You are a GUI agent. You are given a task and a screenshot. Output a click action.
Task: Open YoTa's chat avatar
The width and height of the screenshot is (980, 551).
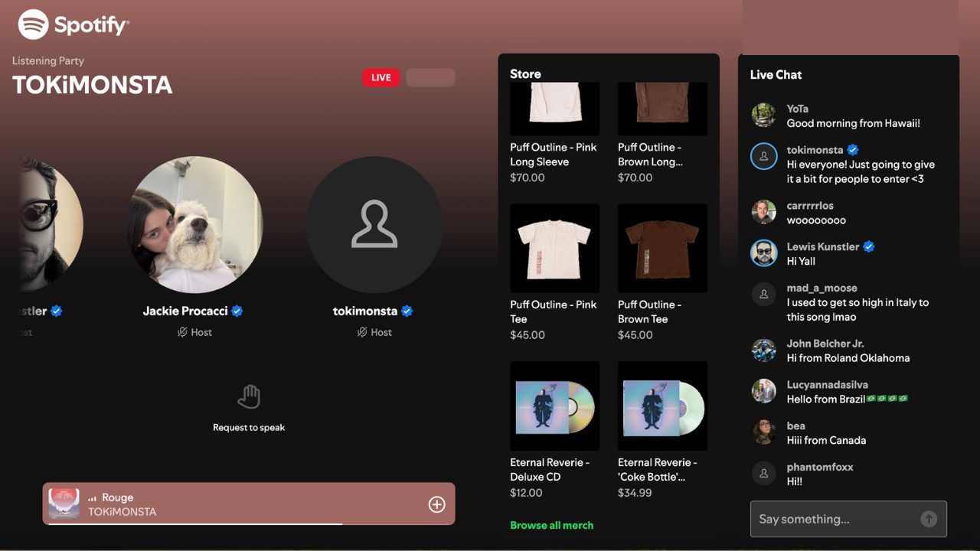[x=764, y=115]
